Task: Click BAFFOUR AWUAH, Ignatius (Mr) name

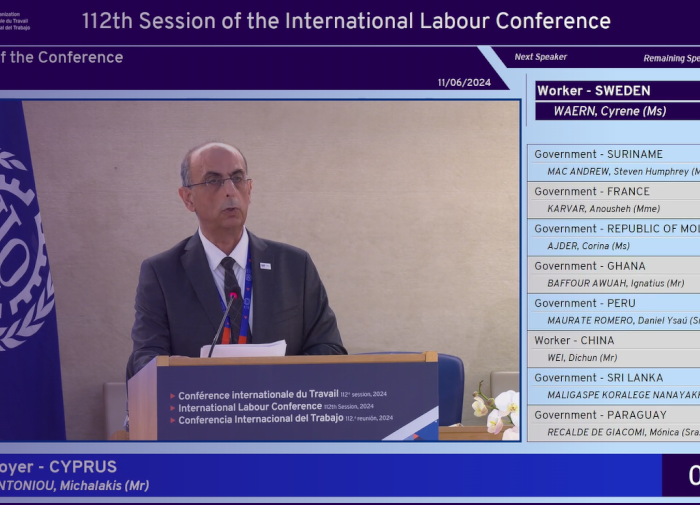Action: pos(614,283)
